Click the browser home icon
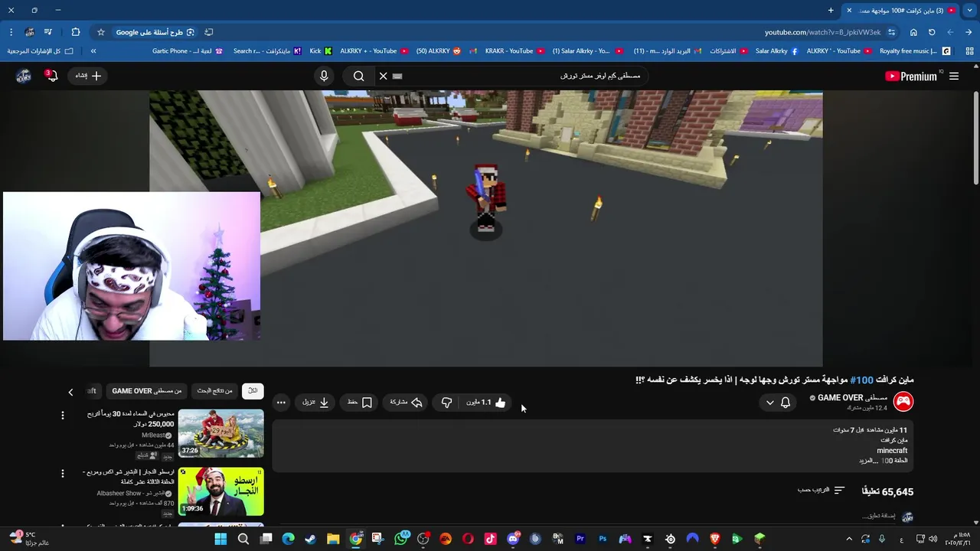Image resolution: width=980 pixels, height=551 pixels. (913, 32)
